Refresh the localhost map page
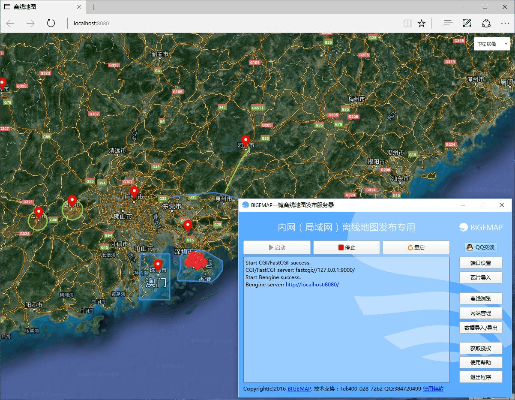The width and height of the screenshot is (515, 400). pyautogui.click(x=51, y=23)
